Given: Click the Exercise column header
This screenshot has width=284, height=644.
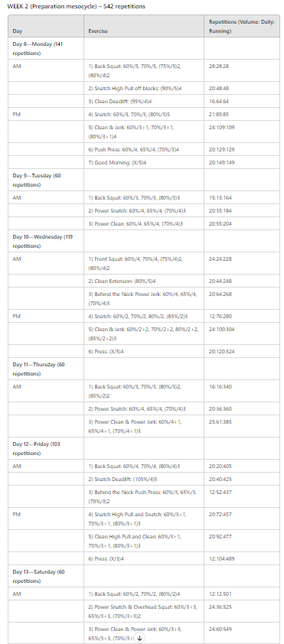Looking at the screenshot, I should (x=144, y=27).
